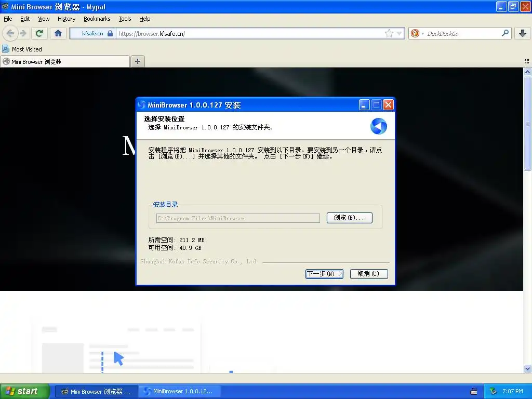
Task: Minimize the MiniBrowser installer dialog
Action: [x=364, y=105]
